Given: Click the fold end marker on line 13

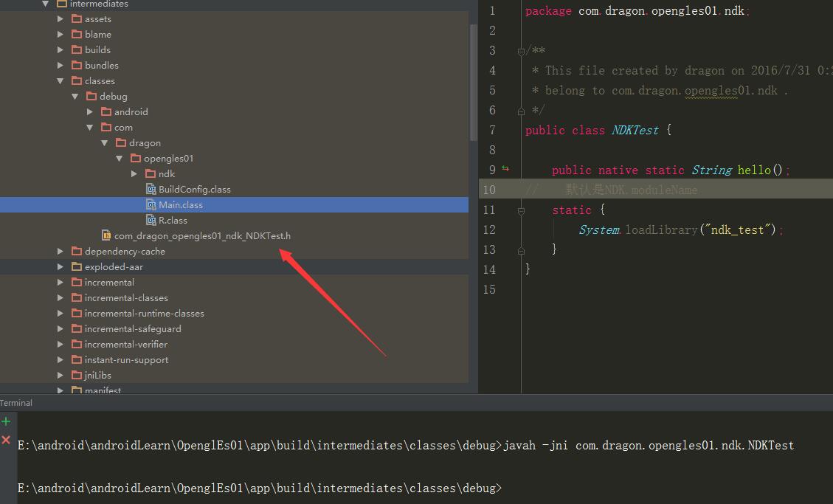Looking at the screenshot, I should point(521,250).
